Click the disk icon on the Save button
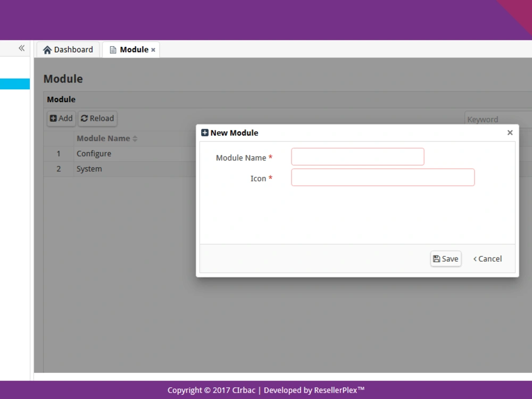532x399 pixels. point(437,259)
